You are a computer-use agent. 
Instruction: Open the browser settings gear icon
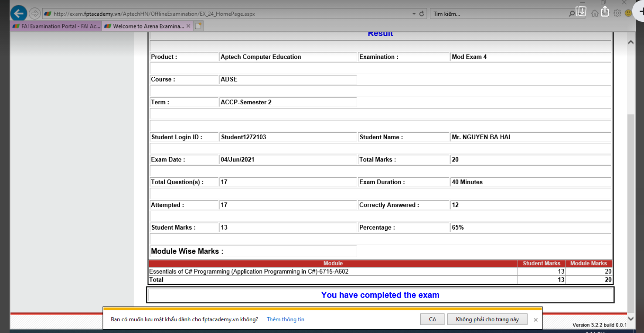click(x=617, y=14)
